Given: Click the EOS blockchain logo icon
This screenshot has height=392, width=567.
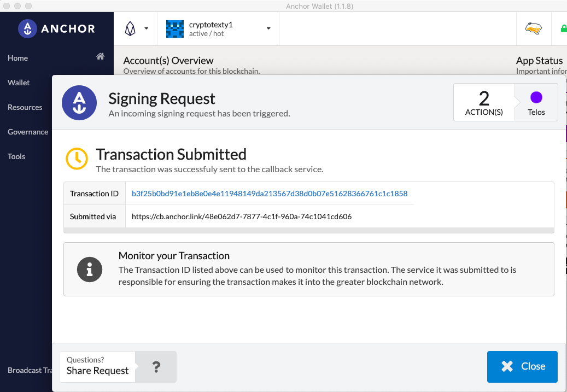Looking at the screenshot, I should point(130,28).
